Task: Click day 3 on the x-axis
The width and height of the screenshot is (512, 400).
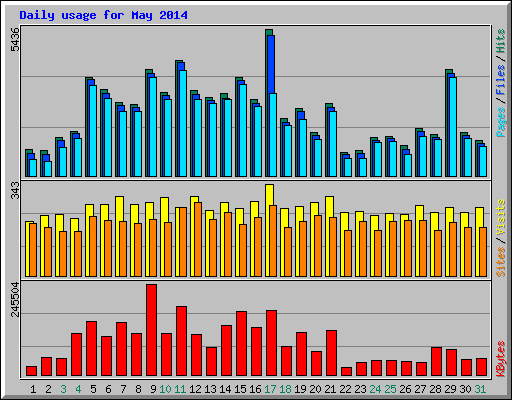Action: 63,389
